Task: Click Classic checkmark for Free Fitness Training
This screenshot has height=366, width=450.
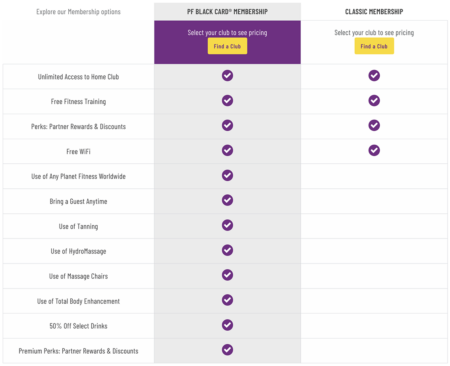Action: [374, 100]
